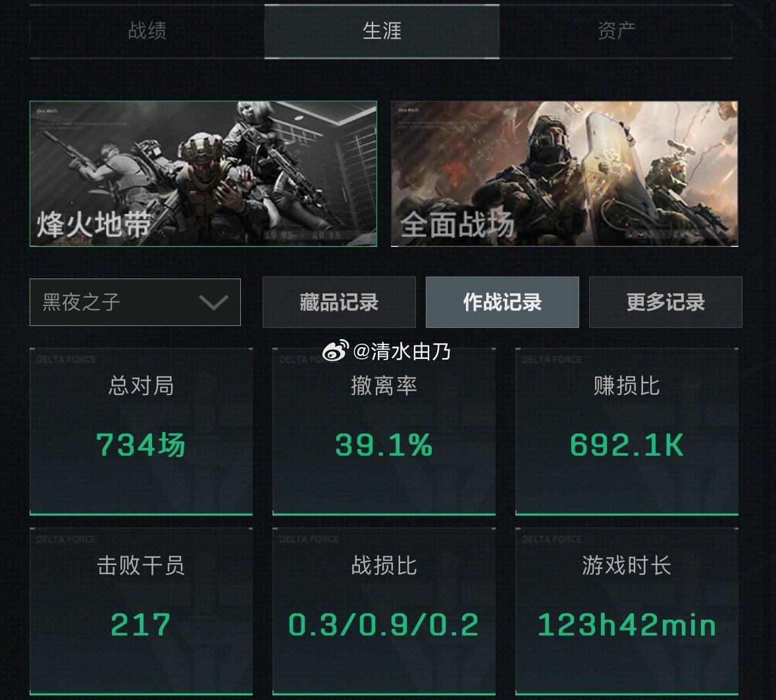Select the 全面战场 mode banner

point(564,174)
